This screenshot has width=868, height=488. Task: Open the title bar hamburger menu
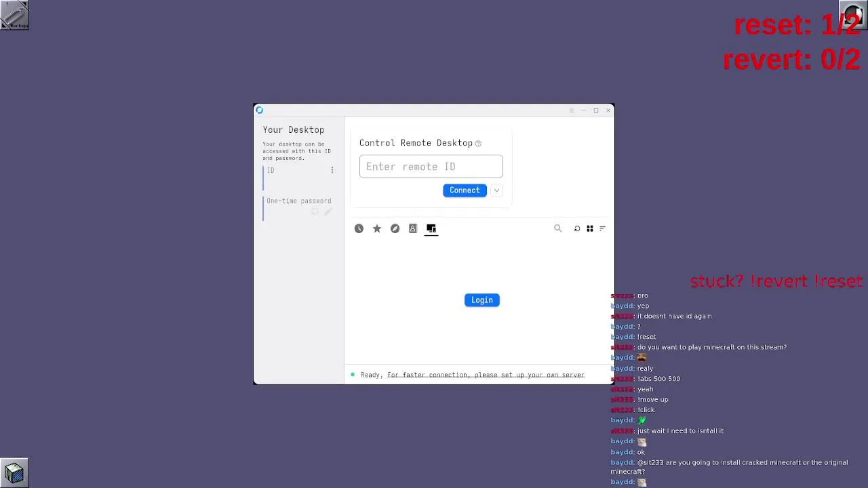572,110
